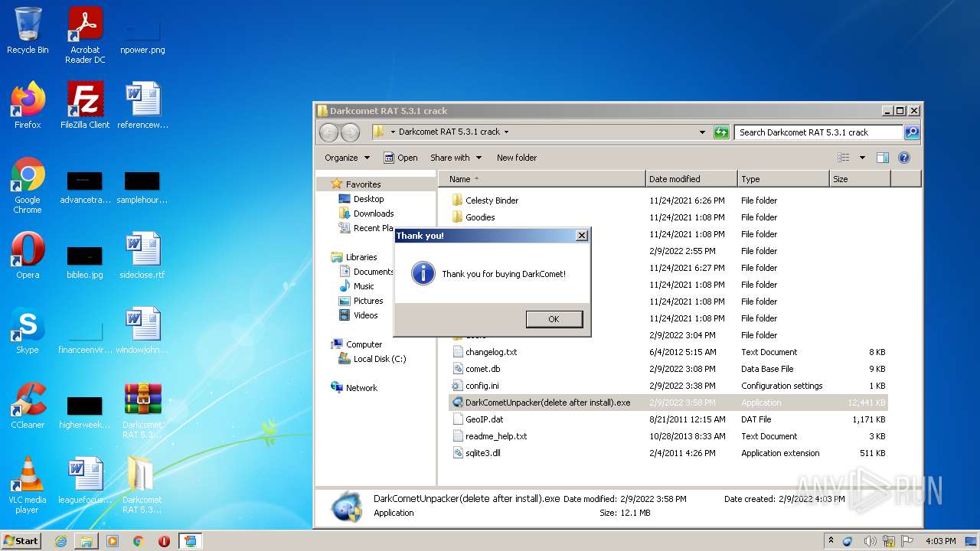Launch Acrobat Reader DC from desktop
The width and height of the screenshot is (980, 551).
(85, 35)
